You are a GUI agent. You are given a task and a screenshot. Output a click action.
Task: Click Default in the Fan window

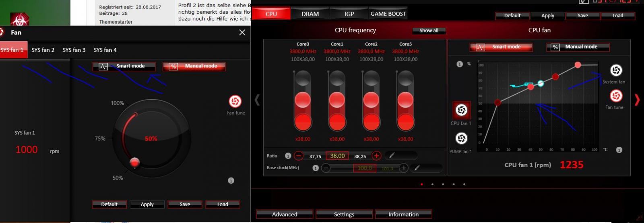coord(109,205)
